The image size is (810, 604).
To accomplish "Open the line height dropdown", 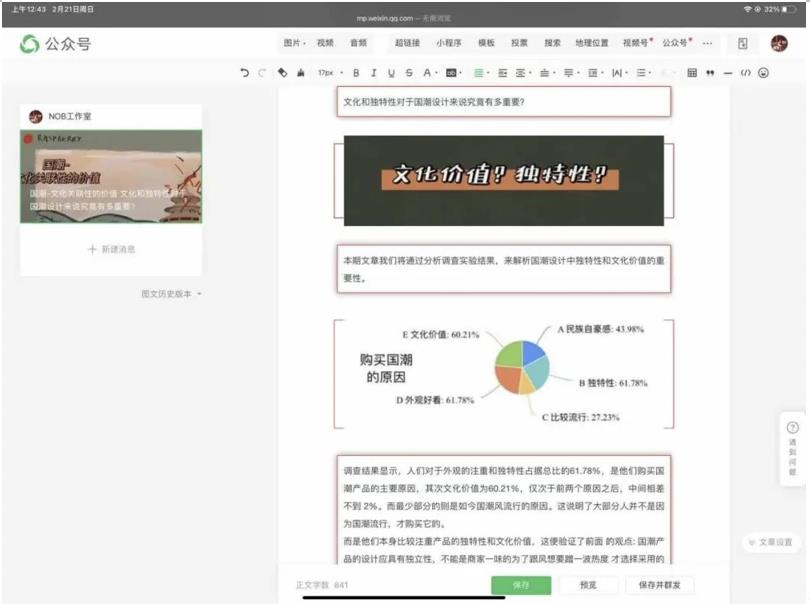I will (x=596, y=73).
